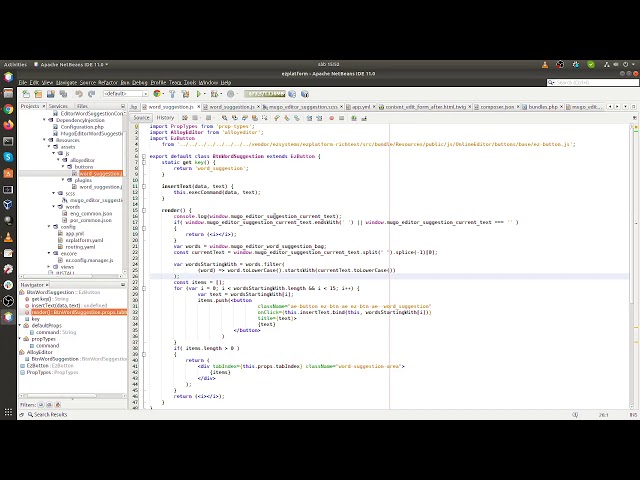Open Skype from the Ubuntu dock
The height and width of the screenshot is (480, 640).
tap(8, 157)
